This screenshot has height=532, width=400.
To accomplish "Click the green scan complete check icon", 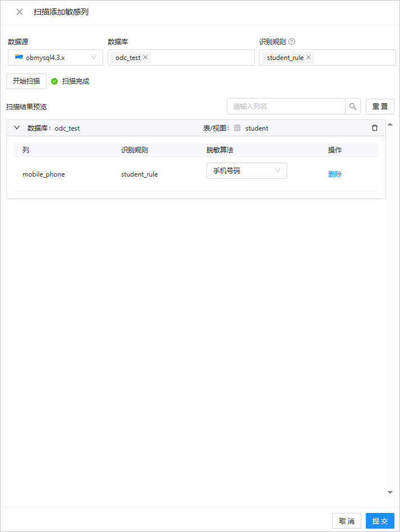I will 54,81.
